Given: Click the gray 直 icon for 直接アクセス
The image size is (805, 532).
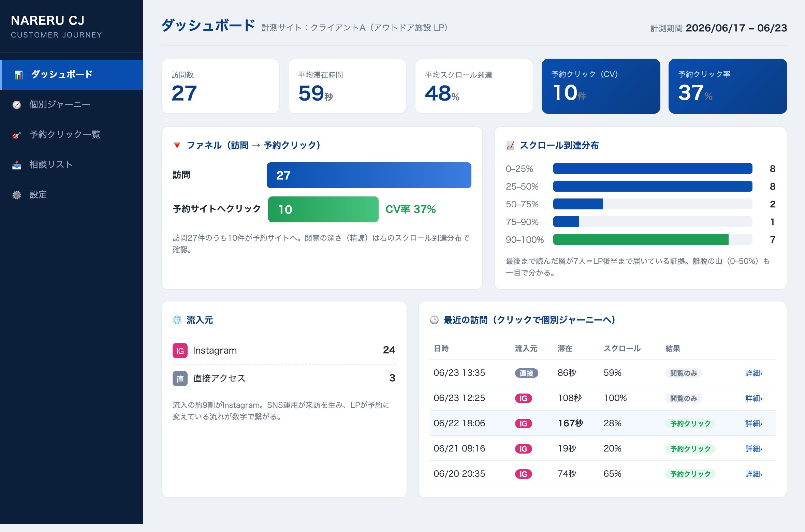Looking at the screenshot, I should 180,379.
